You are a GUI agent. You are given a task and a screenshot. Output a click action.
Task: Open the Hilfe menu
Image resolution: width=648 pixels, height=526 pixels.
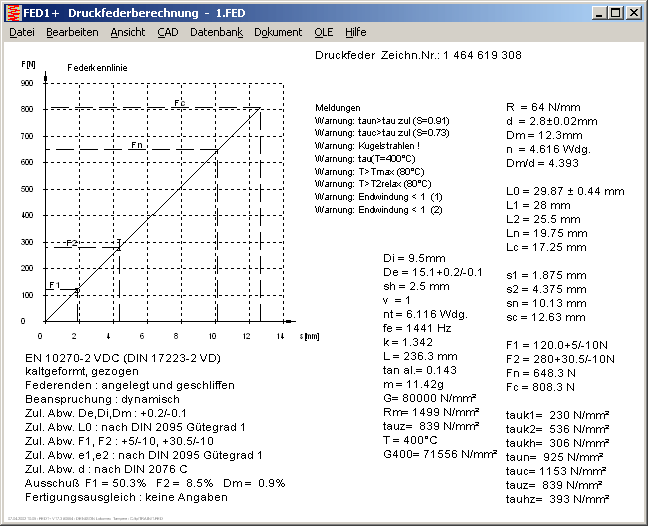click(x=356, y=32)
